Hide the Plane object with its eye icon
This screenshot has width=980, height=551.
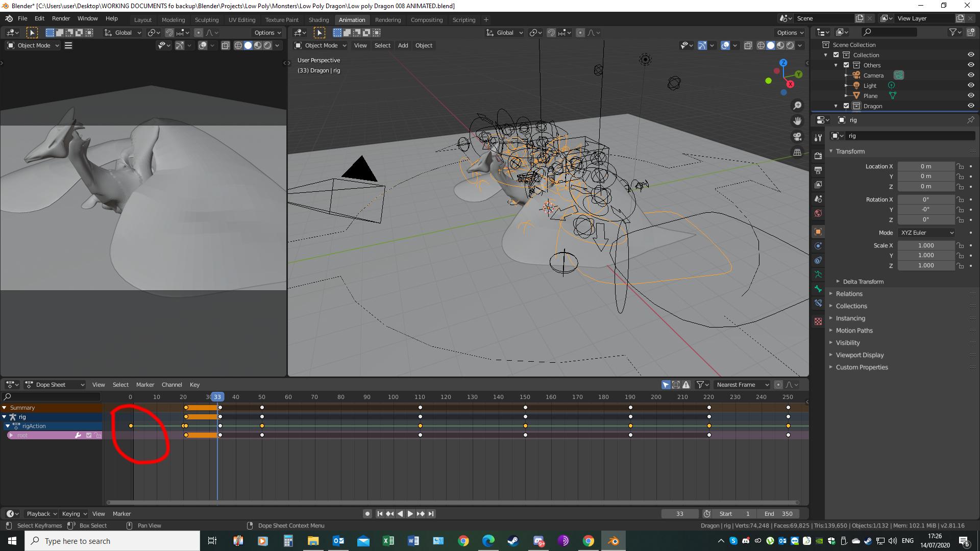(970, 95)
